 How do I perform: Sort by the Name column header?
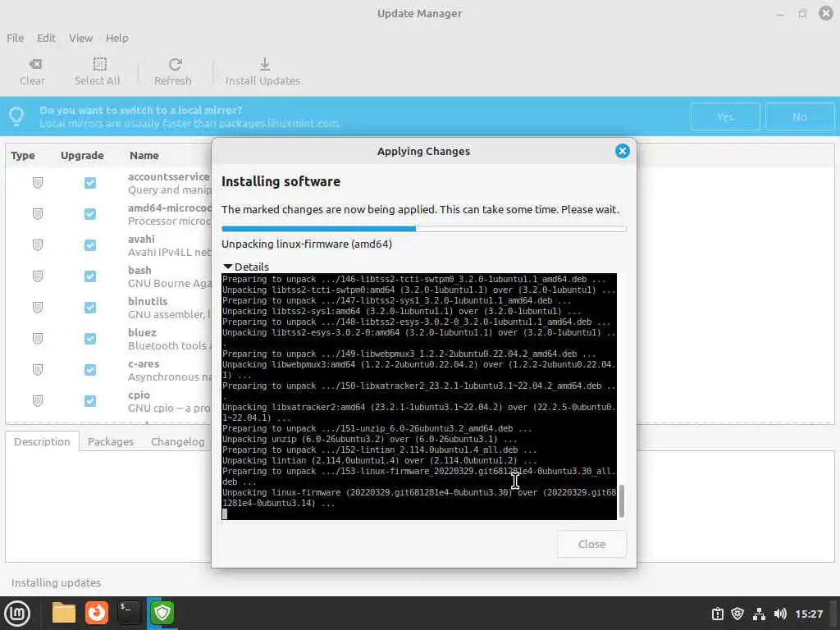(144, 155)
